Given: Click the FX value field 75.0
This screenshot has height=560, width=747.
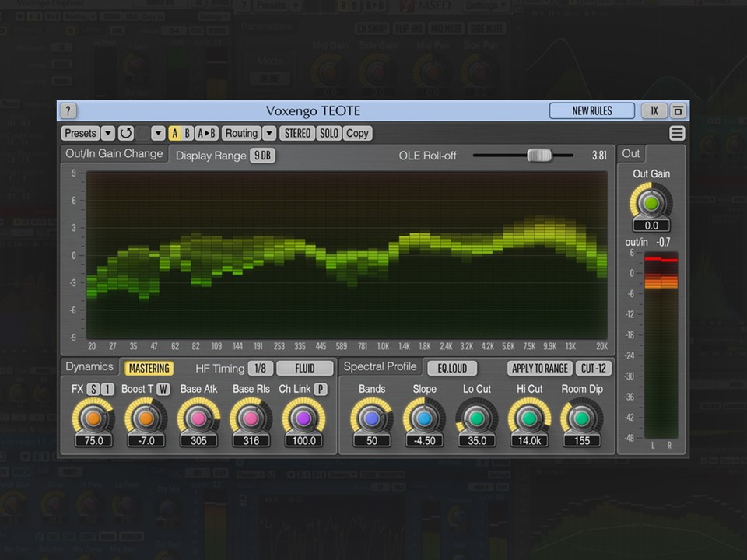Looking at the screenshot, I should (x=93, y=440).
